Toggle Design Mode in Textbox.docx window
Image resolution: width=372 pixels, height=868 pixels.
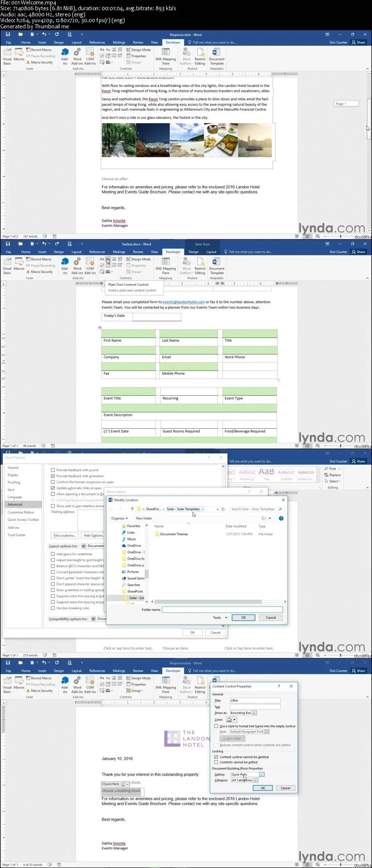tap(138, 259)
